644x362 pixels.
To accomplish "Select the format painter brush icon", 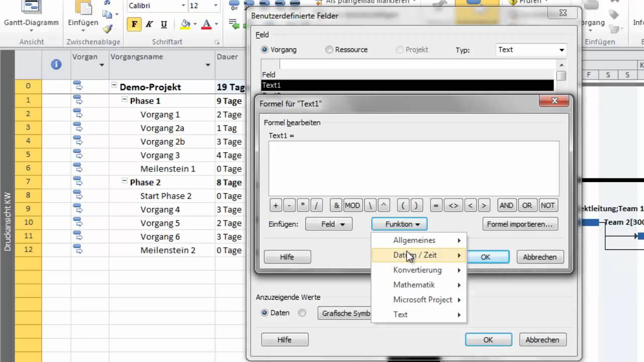I will coord(107,29).
